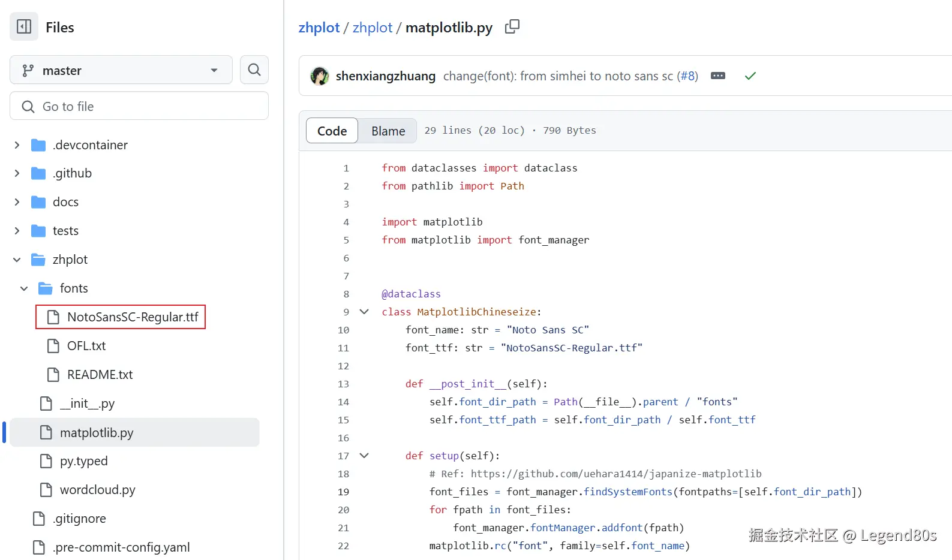
Task: Open .gitignore file
Action: tap(79, 519)
